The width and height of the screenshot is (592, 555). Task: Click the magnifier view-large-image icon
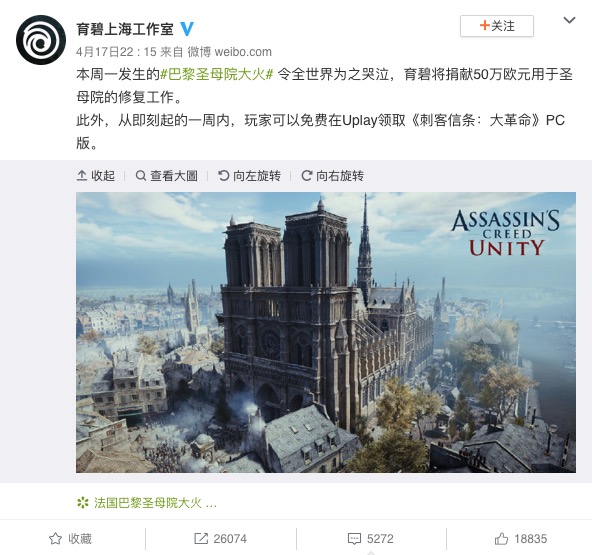(x=140, y=176)
